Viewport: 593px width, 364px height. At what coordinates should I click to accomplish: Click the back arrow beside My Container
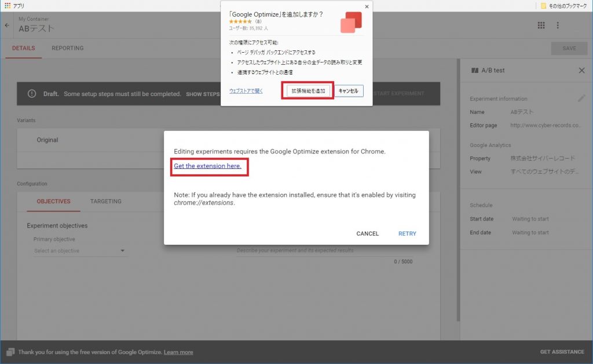click(x=7, y=25)
